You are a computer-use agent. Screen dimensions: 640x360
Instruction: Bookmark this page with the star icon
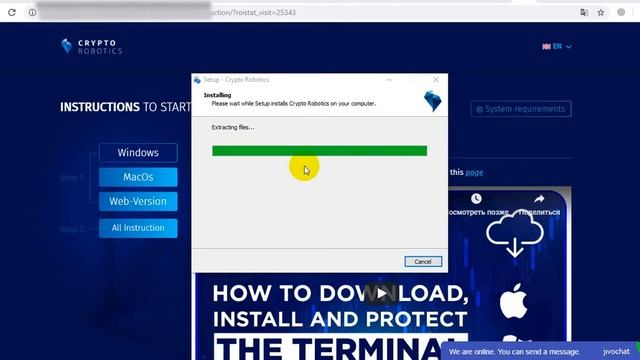(601, 12)
